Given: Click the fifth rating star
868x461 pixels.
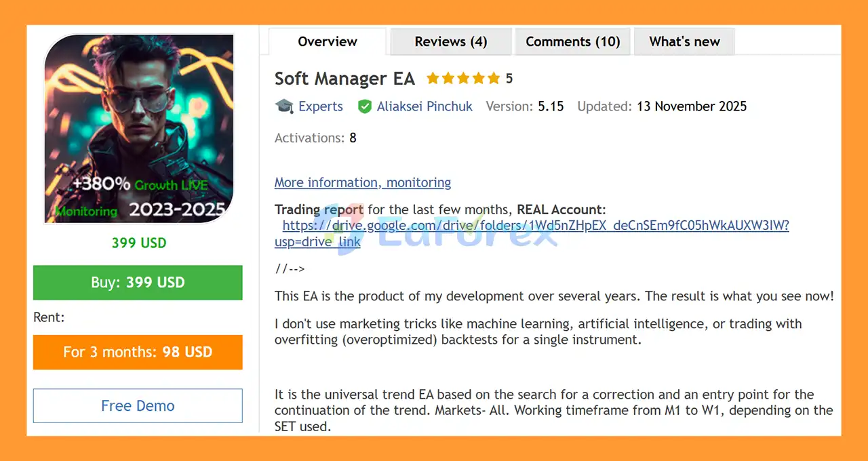Looking at the screenshot, I should coord(494,79).
